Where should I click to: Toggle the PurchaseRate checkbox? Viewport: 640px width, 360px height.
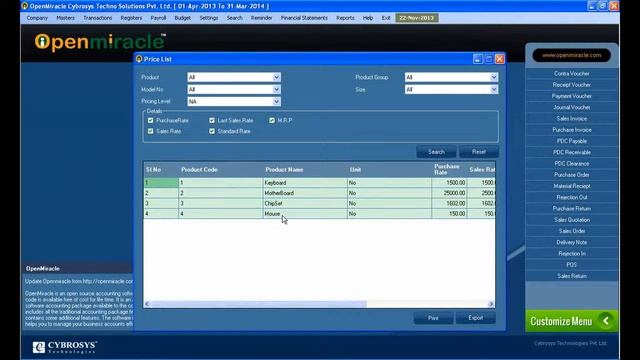click(151, 120)
